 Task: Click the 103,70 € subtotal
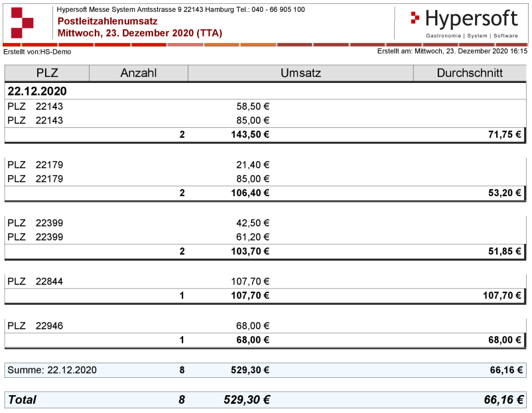tap(250, 251)
